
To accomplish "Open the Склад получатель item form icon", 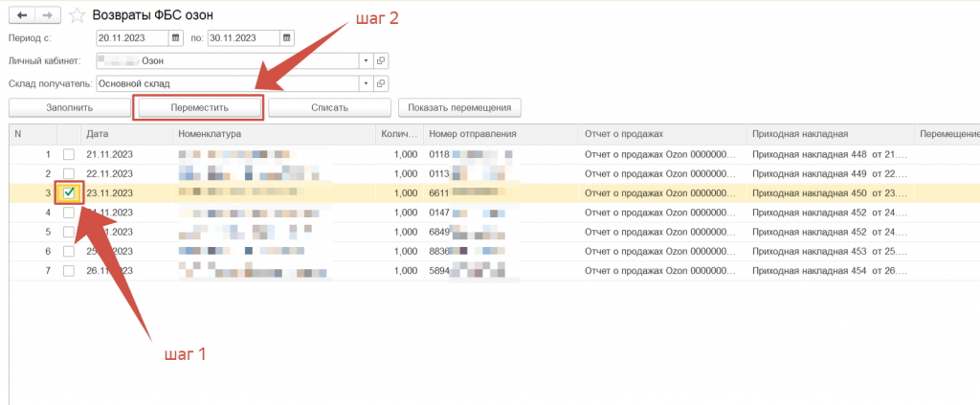I will tap(381, 83).
